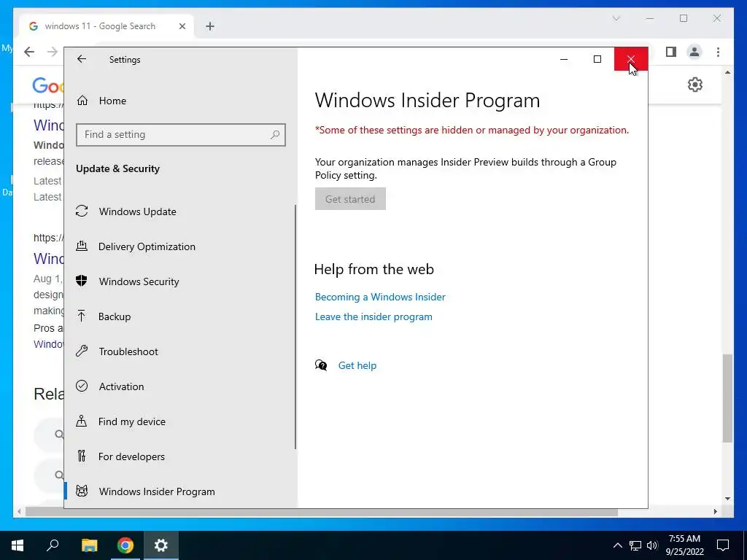Open For developers settings
747x560 pixels.
click(x=180, y=456)
